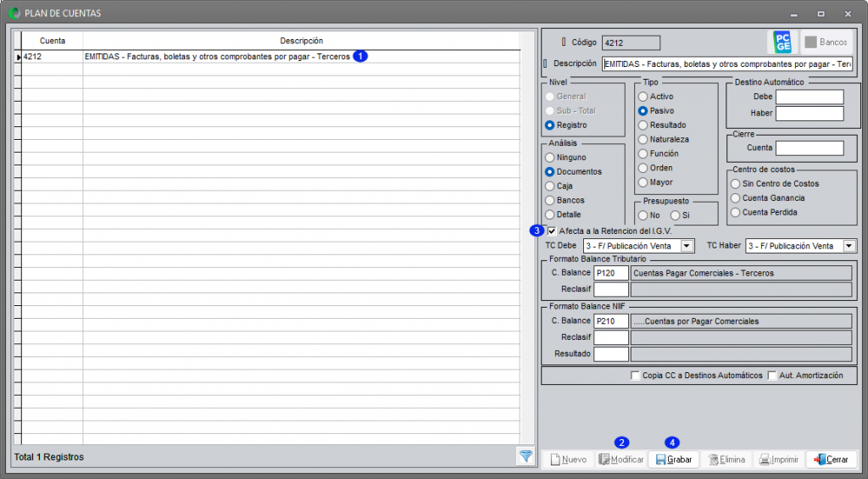Click Tributario Reclasif code field
Viewport: 868px width, 479px height.
(611, 289)
